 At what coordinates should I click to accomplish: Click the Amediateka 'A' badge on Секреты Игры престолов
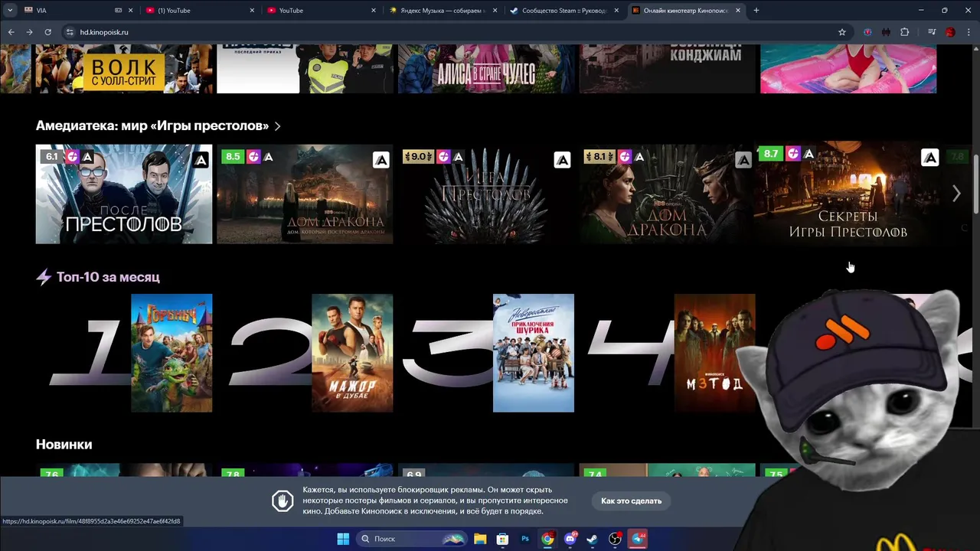coord(929,158)
